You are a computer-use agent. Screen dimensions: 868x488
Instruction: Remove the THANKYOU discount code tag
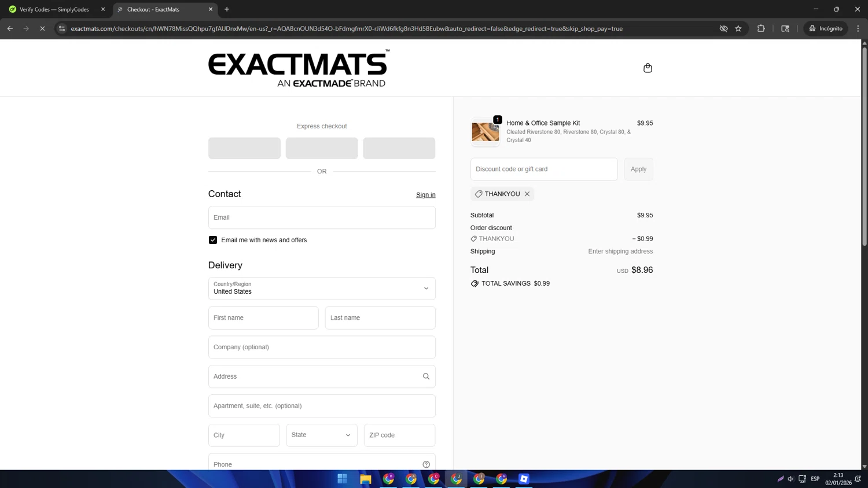click(527, 194)
